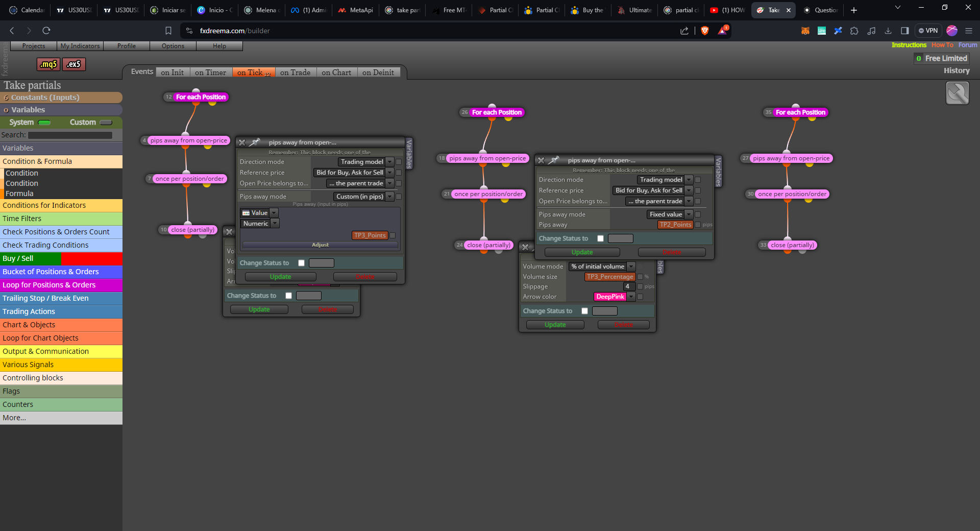The height and width of the screenshot is (531, 980).
Task: Open the Forum link
Action: [968, 45]
